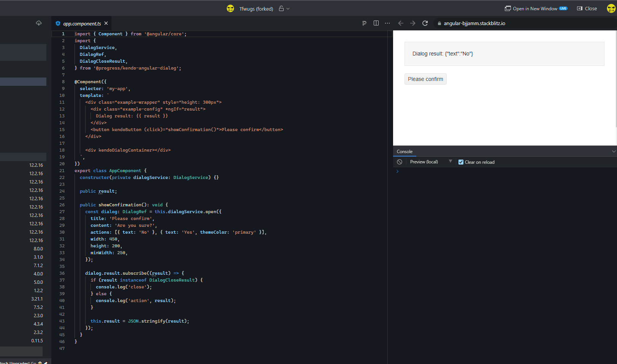This screenshot has width=617, height=364.
Task: Uncheck the Clear on reload checkbox
Action: pos(461,162)
